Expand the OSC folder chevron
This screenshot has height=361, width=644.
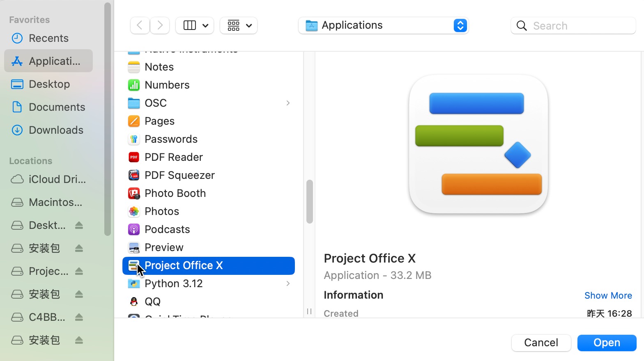click(288, 103)
